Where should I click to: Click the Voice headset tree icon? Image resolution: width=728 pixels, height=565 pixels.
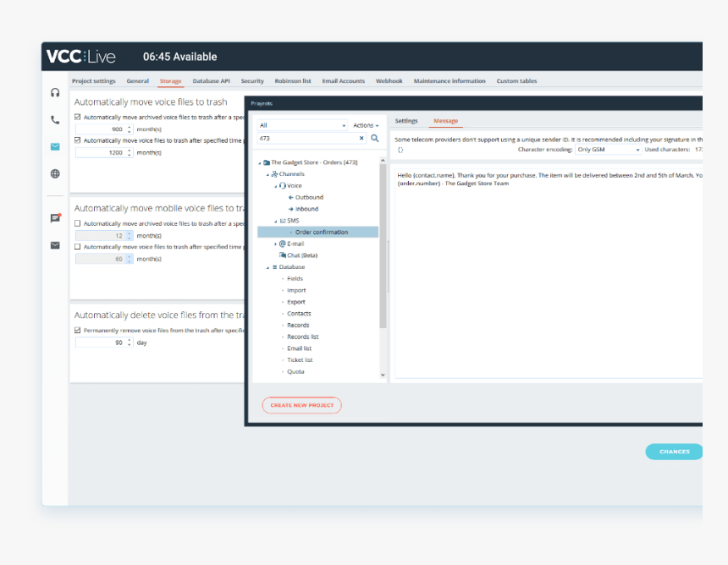tap(282, 185)
